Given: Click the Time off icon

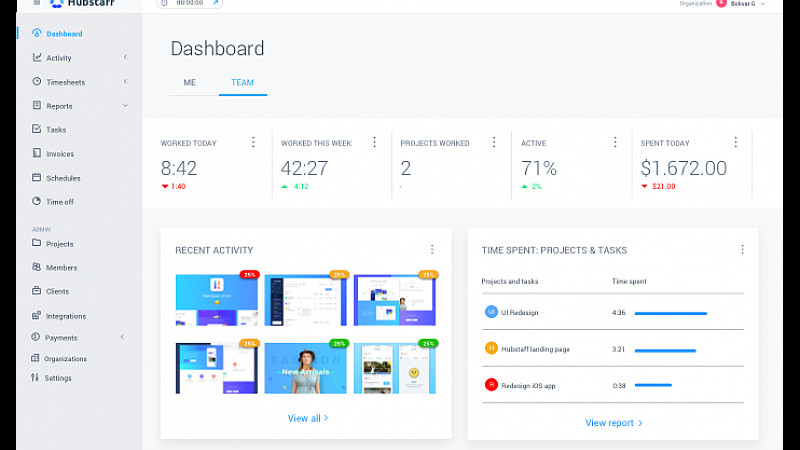Looking at the screenshot, I should (x=37, y=201).
